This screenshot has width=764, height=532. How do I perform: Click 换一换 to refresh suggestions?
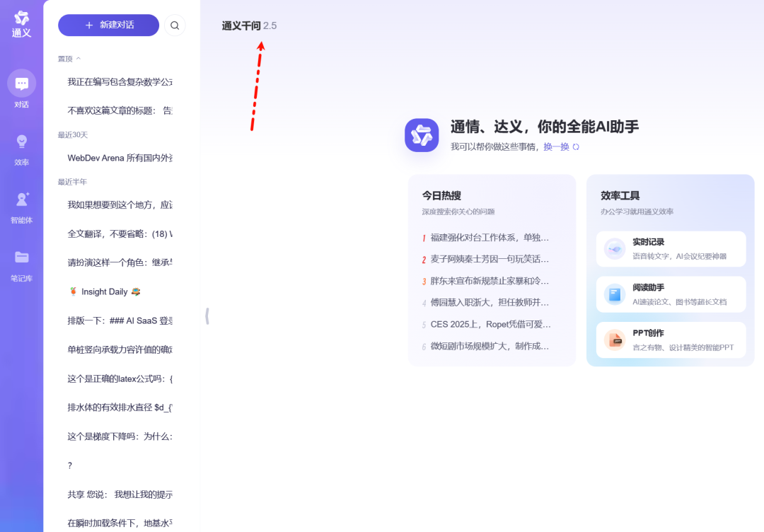coord(556,146)
